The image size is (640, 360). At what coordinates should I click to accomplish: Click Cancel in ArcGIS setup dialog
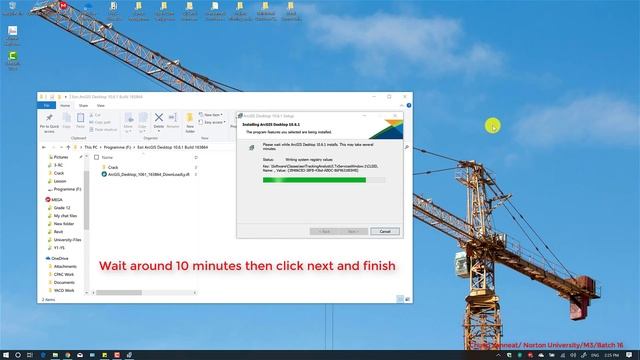click(385, 231)
